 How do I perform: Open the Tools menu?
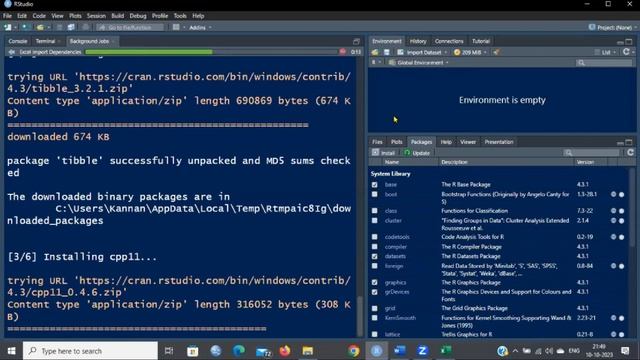(x=180, y=16)
